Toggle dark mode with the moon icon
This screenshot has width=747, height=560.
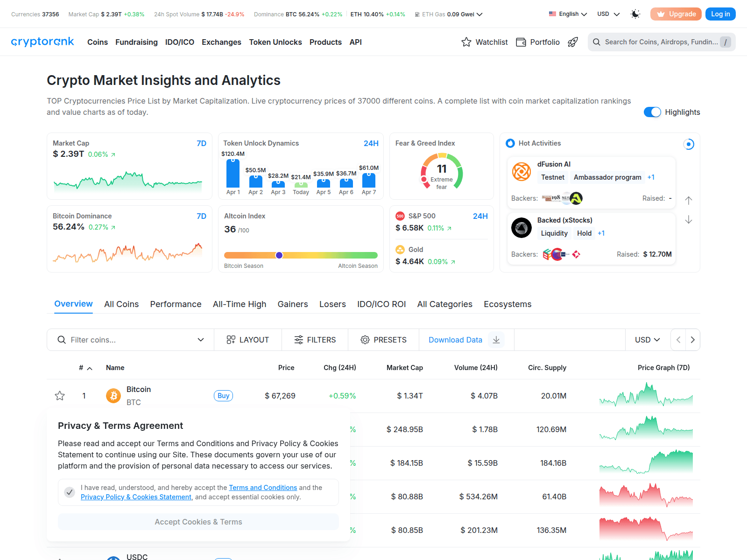click(635, 14)
